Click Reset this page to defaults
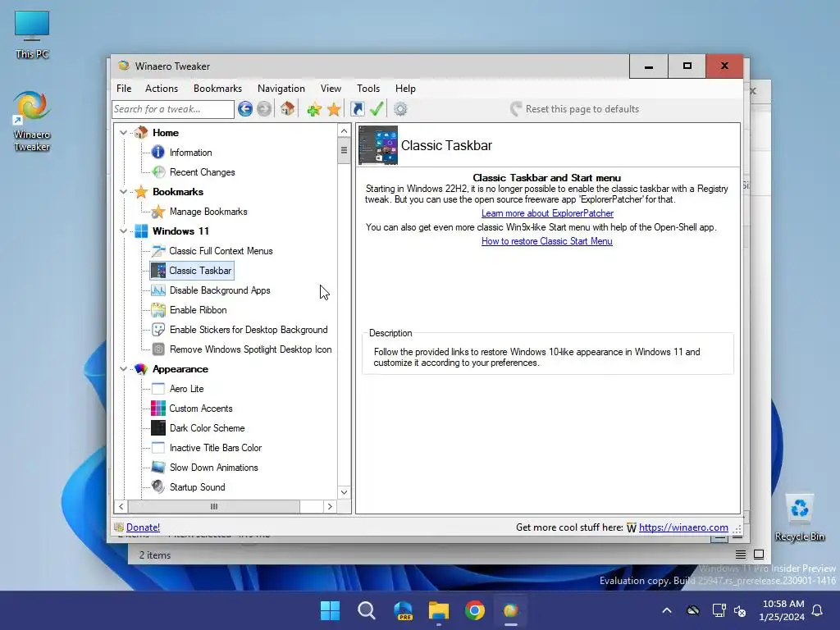Screen dimensions: 840x630 point(575,109)
